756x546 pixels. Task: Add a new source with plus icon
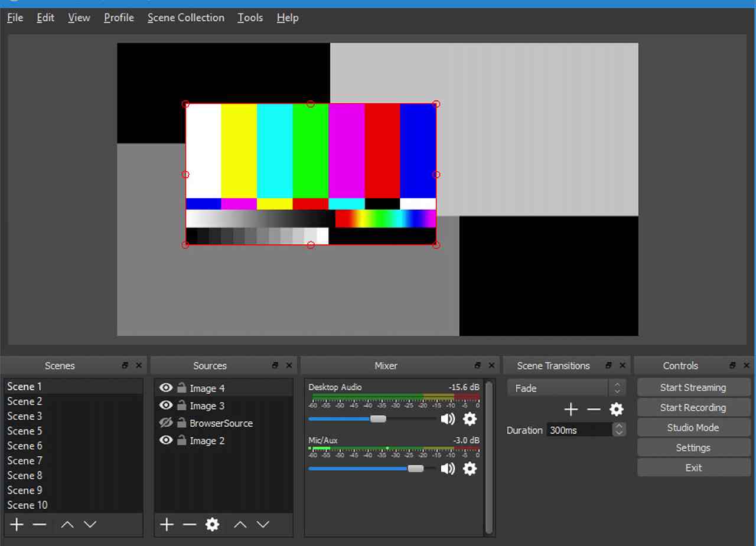[x=167, y=525]
